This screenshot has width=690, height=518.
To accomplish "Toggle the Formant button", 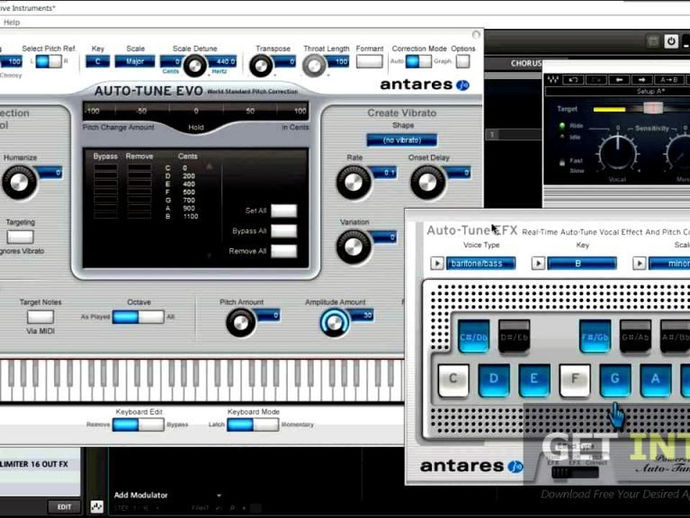I will [x=369, y=61].
